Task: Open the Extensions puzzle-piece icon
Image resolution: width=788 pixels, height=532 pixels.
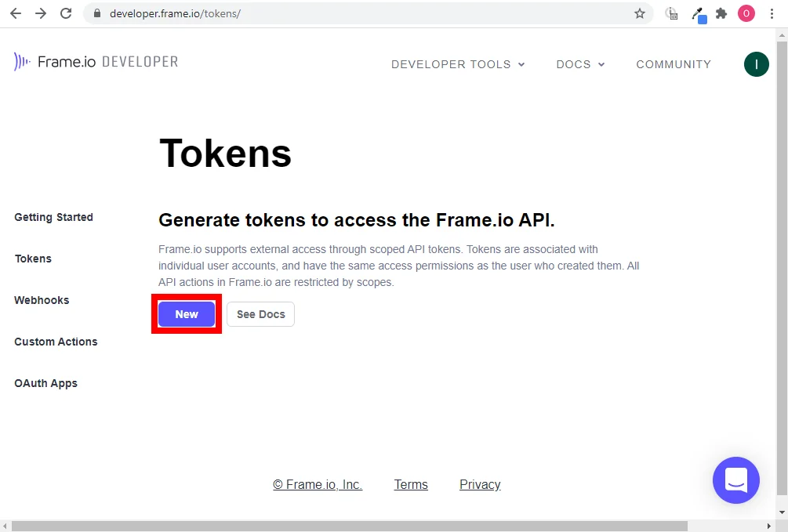Action: coord(721,13)
